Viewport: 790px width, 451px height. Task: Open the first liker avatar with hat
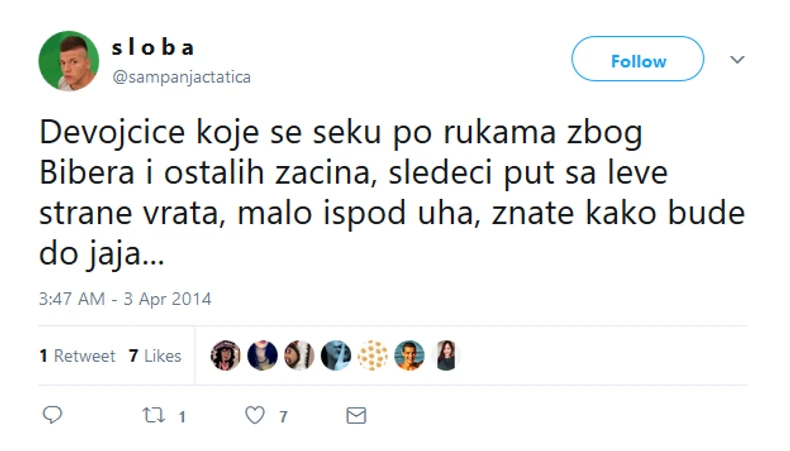tap(226, 355)
